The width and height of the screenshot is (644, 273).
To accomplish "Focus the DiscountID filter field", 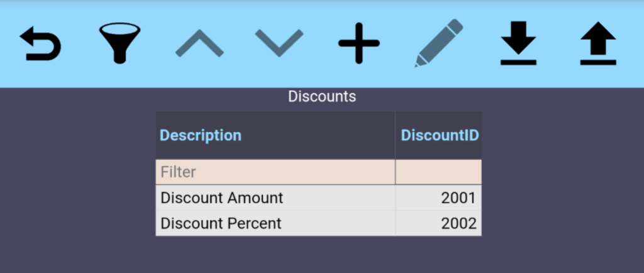I will [x=438, y=172].
